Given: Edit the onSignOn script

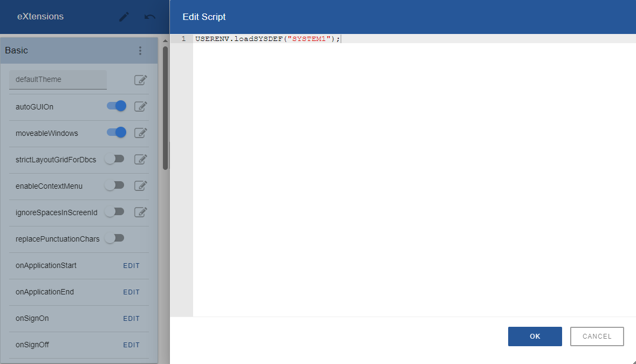Looking at the screenshot, I should click(132, 319).
